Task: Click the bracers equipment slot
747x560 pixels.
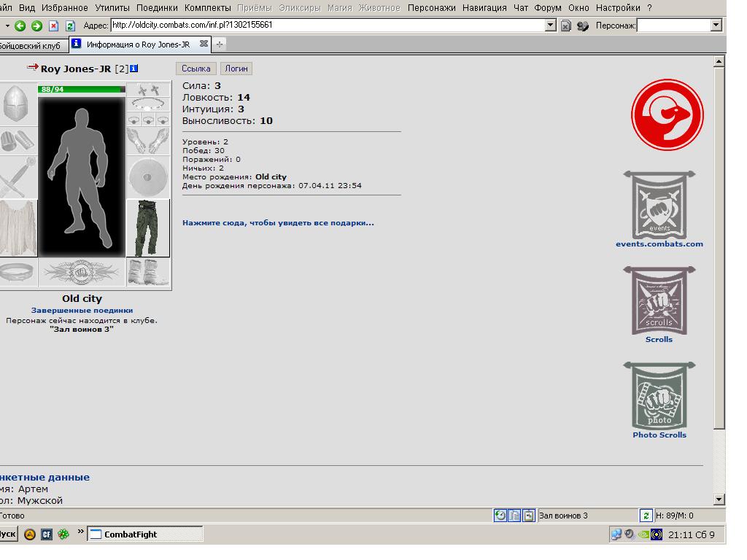Action: [18, 141]
